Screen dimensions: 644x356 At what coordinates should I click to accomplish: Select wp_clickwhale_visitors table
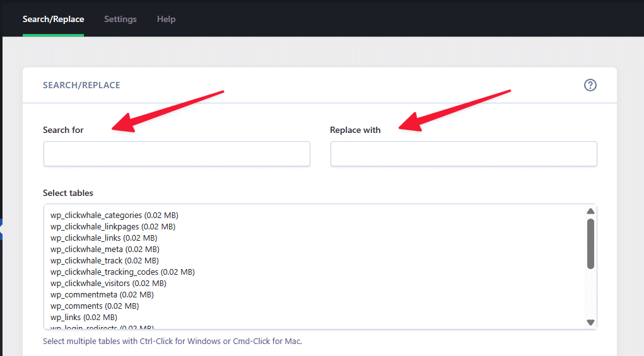pos(108,283)
